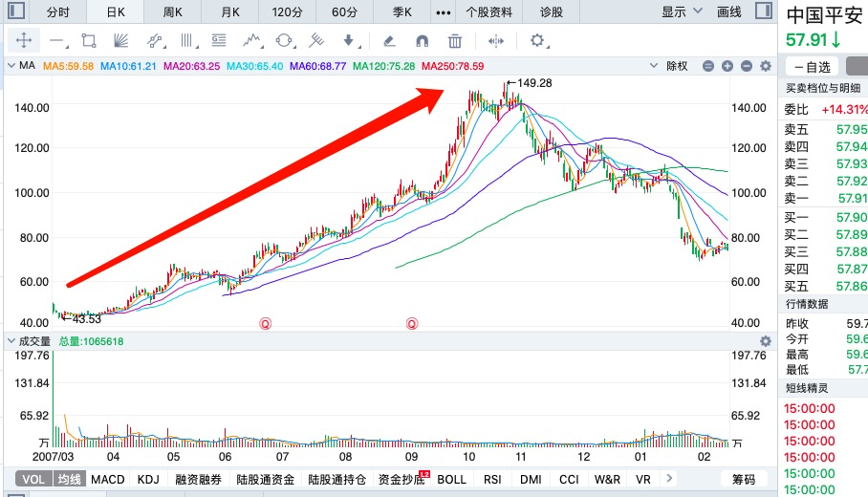Toggle the left sidebar panel

(14, 12)
